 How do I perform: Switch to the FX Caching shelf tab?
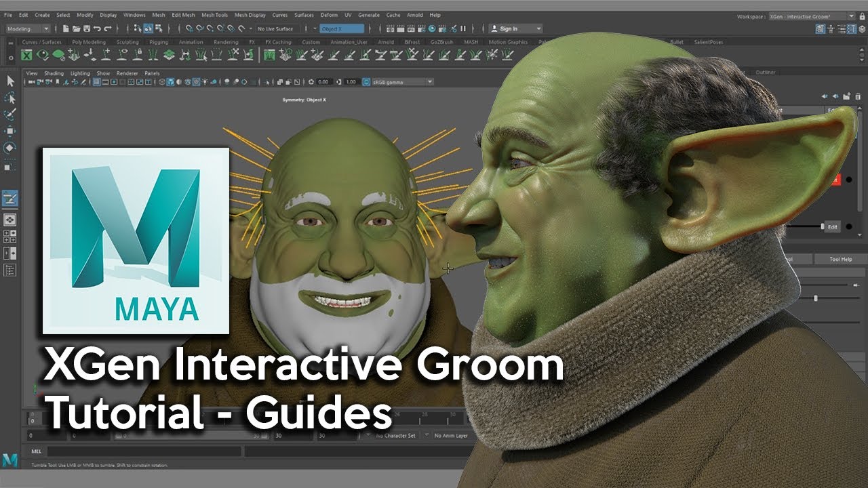[x=279, y=42]
